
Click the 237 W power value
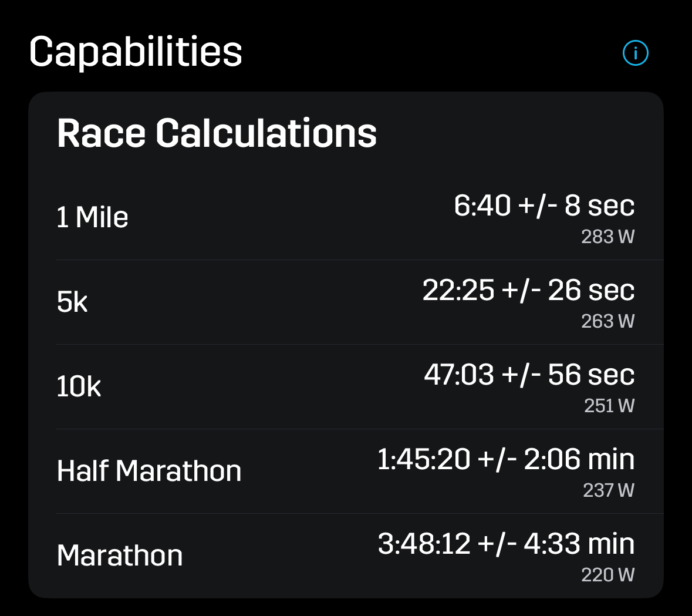609,490
